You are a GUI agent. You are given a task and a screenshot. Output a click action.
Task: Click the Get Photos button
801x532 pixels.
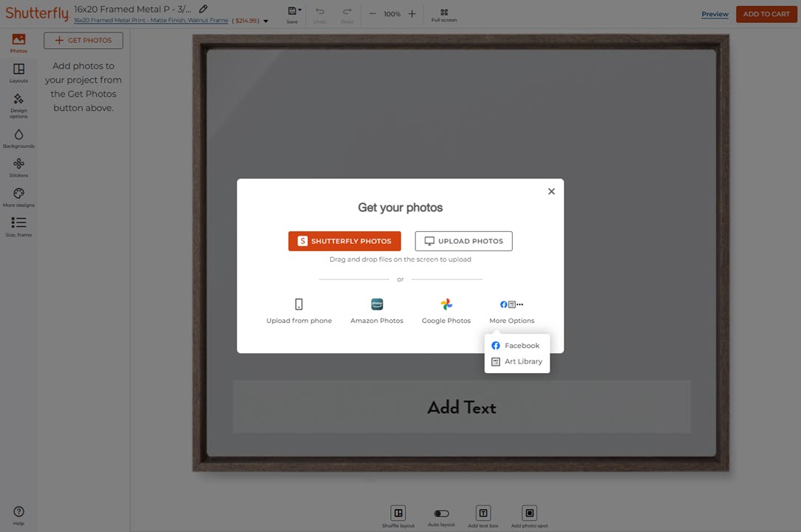coord(83,41)
